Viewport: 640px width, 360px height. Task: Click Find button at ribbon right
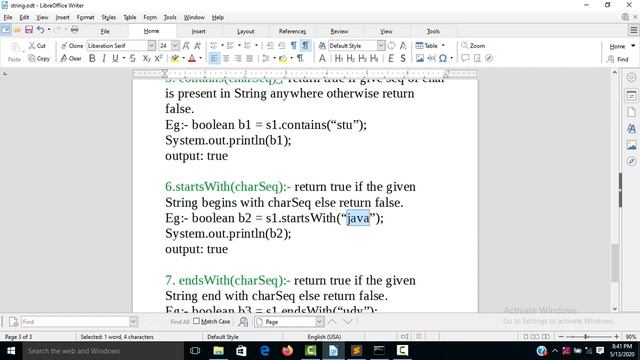[x=618, y=60]
